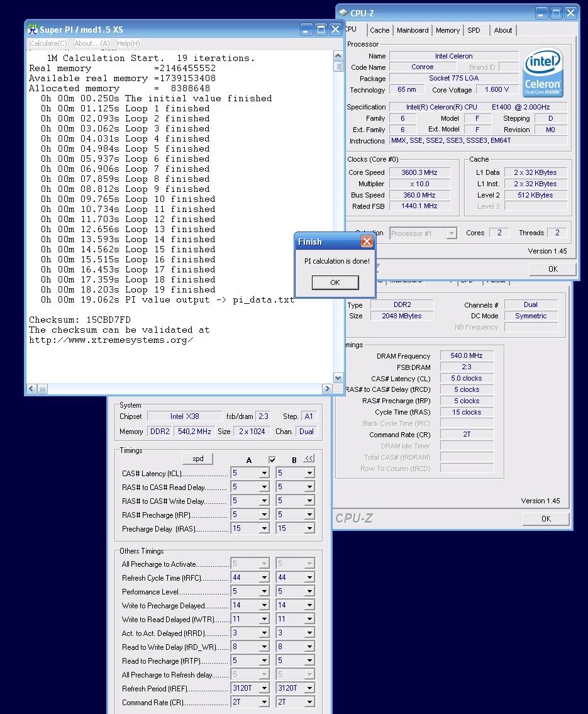Expand RAS# to CAS# Read Delay A dropdown
The height and width of the screenshot is (714, 588).
click(x=264, y=487)
